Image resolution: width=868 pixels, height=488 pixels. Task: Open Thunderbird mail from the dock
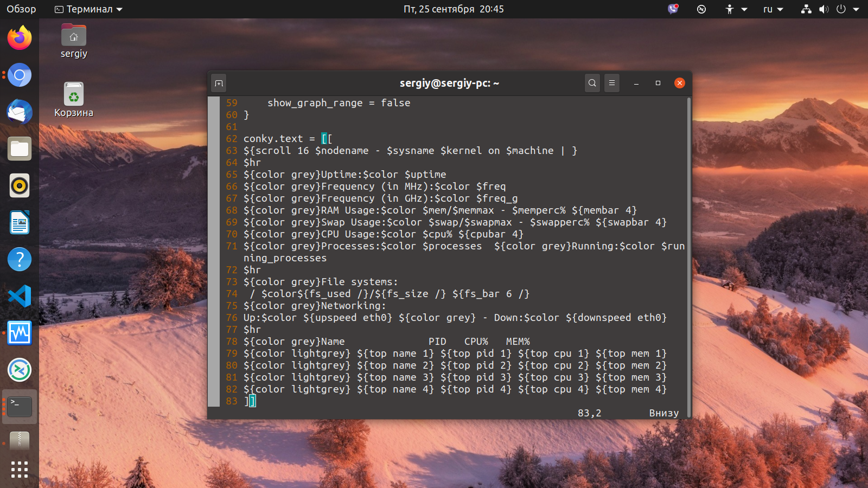20,112
